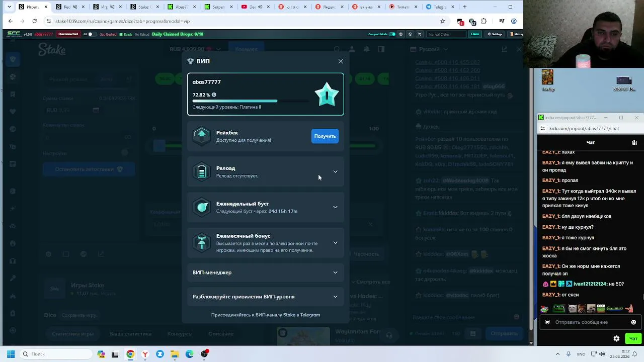Open SCC Settings
The height and width of the screenshot is (362, 644).
click(x=495, y=34)
